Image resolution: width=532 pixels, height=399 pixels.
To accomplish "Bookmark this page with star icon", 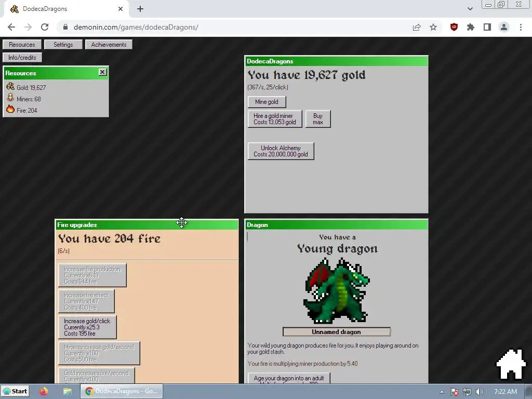I will tap(433, 27).
